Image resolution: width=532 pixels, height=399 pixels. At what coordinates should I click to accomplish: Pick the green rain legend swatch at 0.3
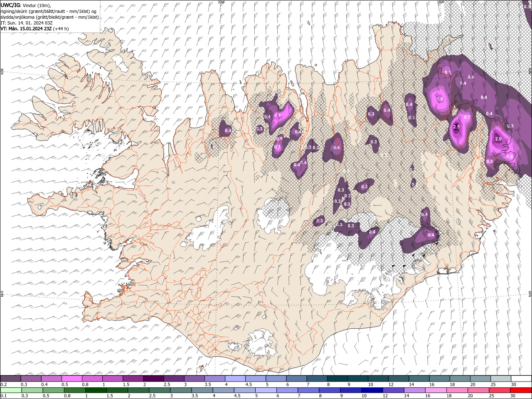point(32,390)
